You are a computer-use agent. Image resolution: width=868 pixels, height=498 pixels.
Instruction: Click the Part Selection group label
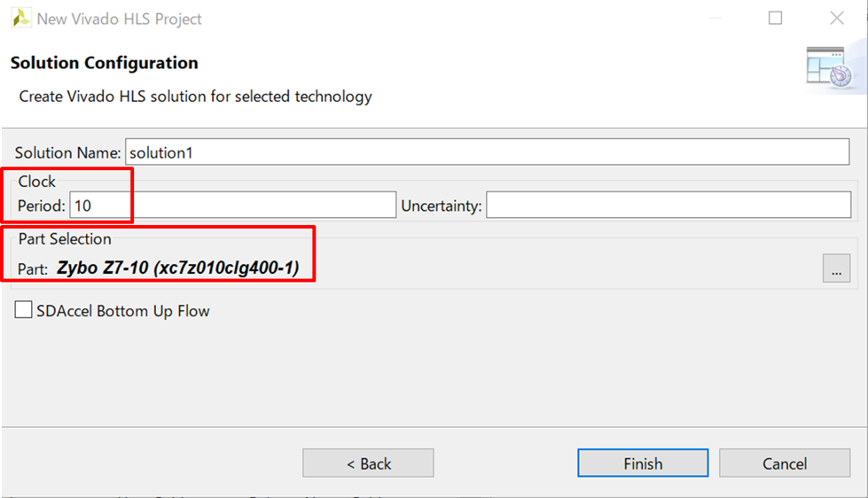(x=65, y=239)
